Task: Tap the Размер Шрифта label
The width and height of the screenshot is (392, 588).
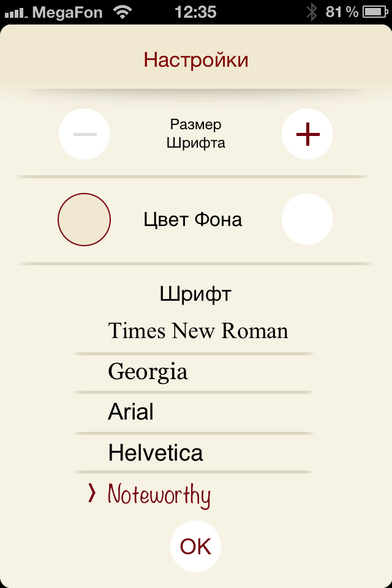Action: point(196,134)
